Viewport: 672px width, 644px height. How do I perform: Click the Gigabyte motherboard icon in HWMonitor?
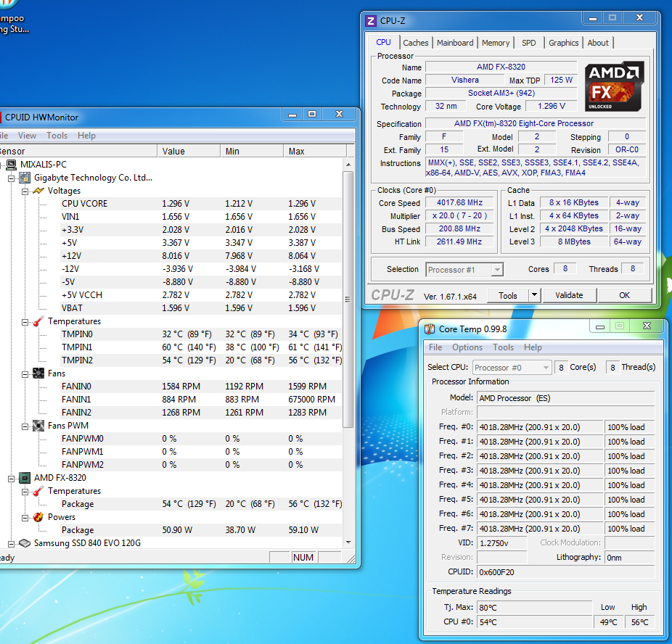click(x=25, y=178)
